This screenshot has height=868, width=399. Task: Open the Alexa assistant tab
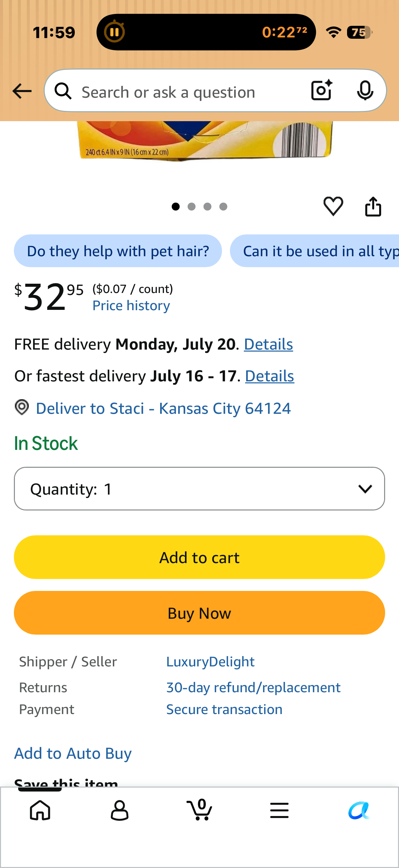coord(359,810)
